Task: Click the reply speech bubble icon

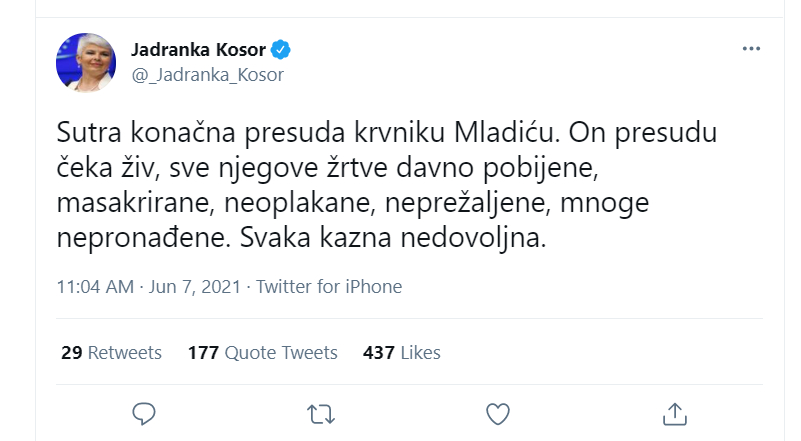Action: pyautogui.click(x=145, y=412)
